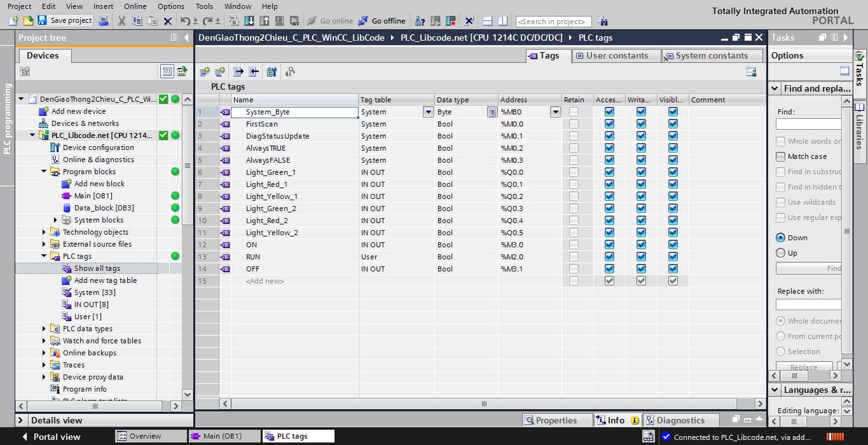Open the Diagnostics tab

[x=680, y=420]
